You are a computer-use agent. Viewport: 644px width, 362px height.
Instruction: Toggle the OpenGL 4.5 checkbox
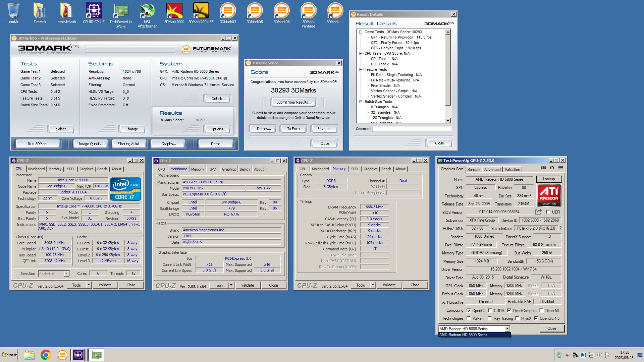point(536,318)
